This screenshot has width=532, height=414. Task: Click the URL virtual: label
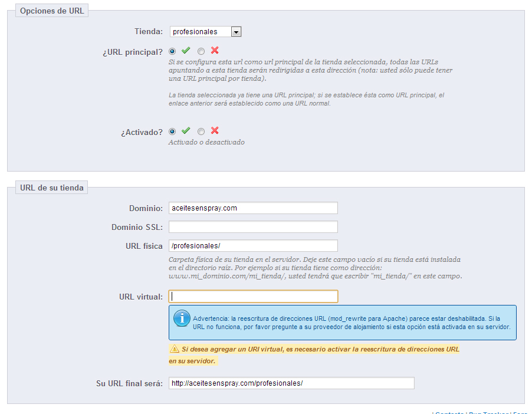(141, 297)
